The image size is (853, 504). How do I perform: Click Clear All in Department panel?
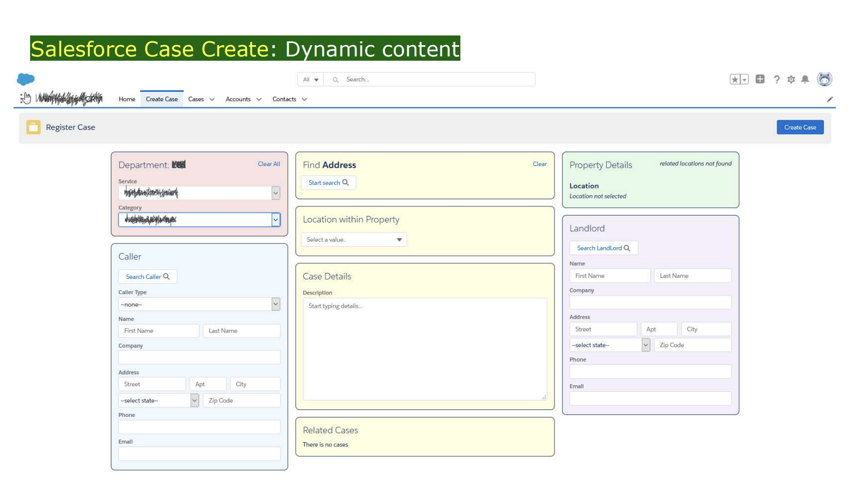point(269,164)
